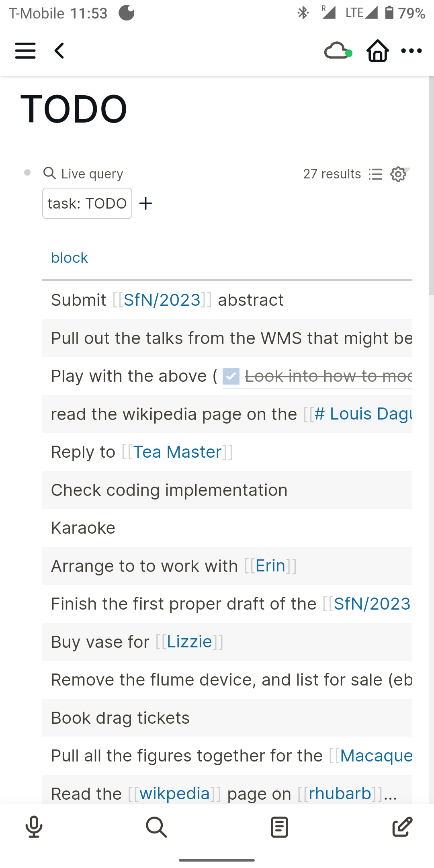Sort results by the 'block' column header

[69, 258]
